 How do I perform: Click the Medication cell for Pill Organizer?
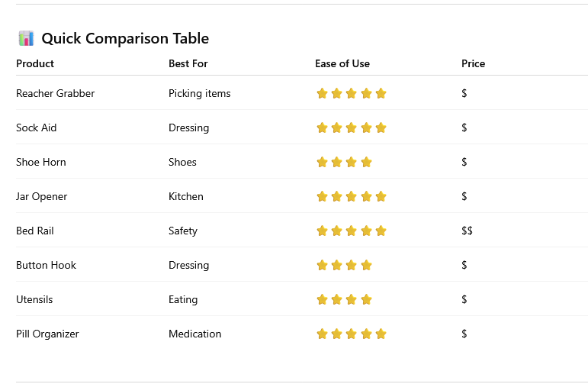tap(195, 334)
